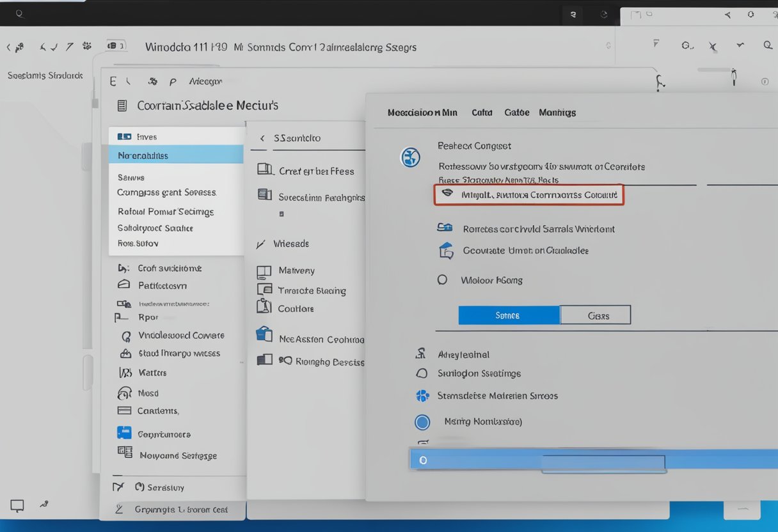This screenshot has height=532, width=778.
Task: Select the shield icon in the highlighted security option
Action: [x=448, y=194]
